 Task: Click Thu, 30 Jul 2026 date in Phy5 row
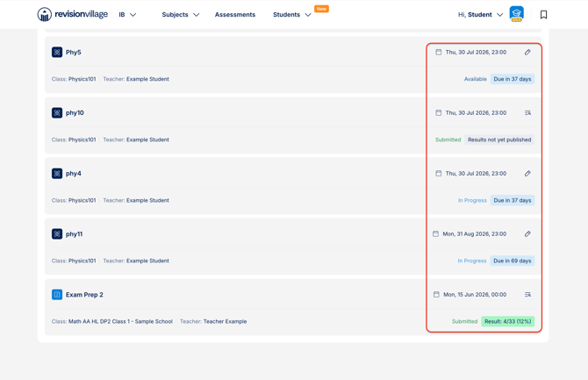click(x=476, y=52)
